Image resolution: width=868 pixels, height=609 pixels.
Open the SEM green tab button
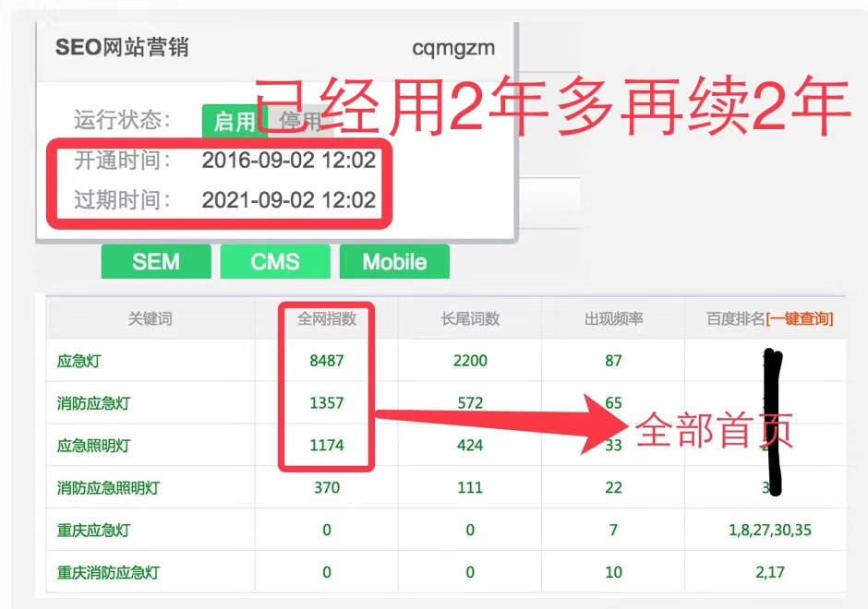(156, 261)
